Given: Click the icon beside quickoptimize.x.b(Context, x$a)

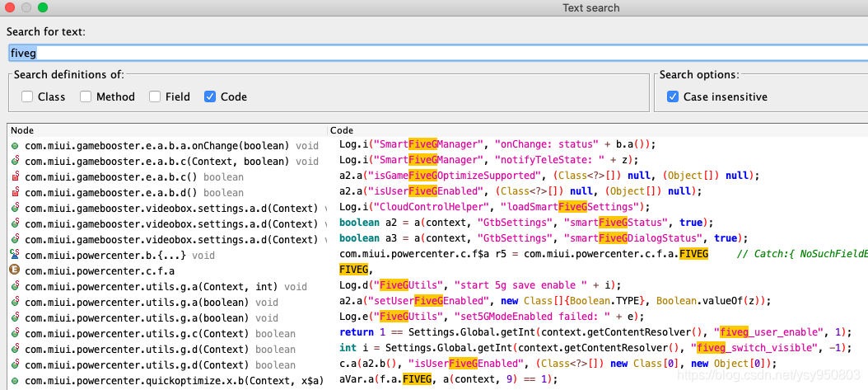Looking at the screenshot, I should (15, 381).
